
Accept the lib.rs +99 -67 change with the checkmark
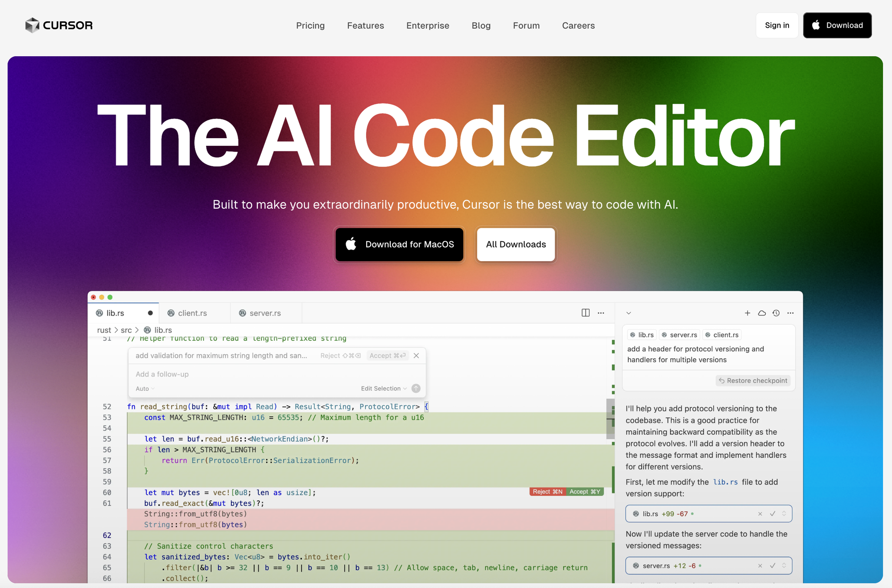[773, 514]
